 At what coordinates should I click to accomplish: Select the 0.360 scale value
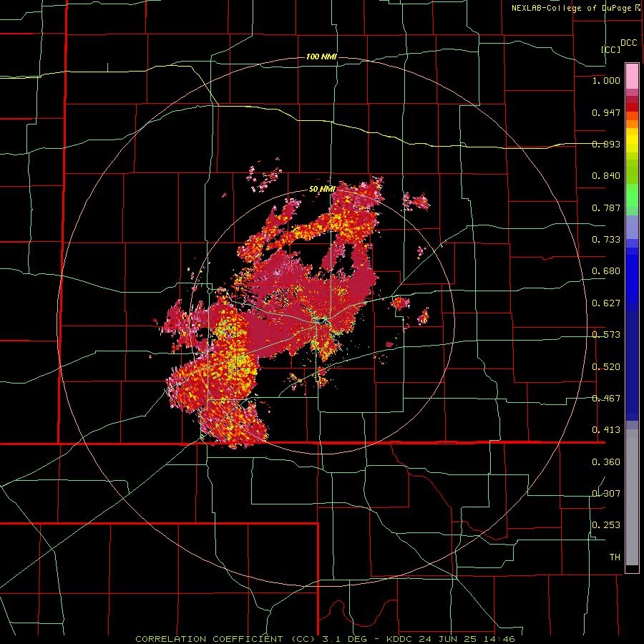tap(606, 462)
